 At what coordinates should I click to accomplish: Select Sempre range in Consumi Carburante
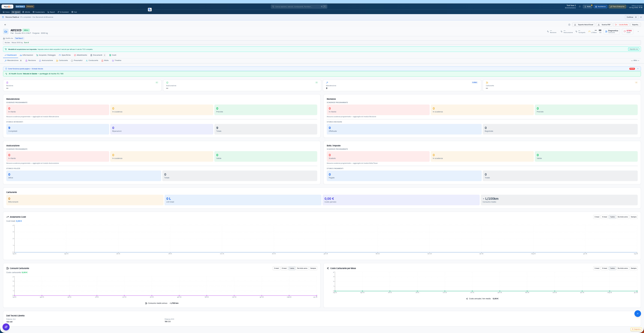point(313,268)
